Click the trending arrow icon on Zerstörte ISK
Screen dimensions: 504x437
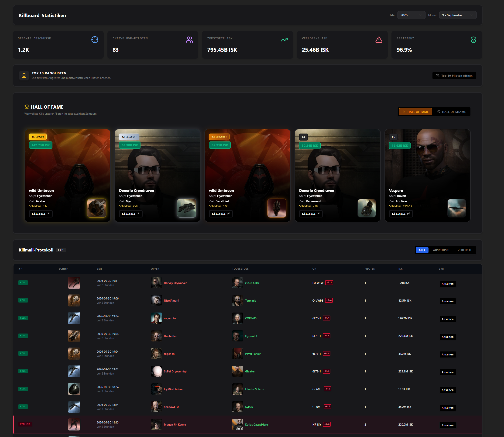(x=284, y=40)
